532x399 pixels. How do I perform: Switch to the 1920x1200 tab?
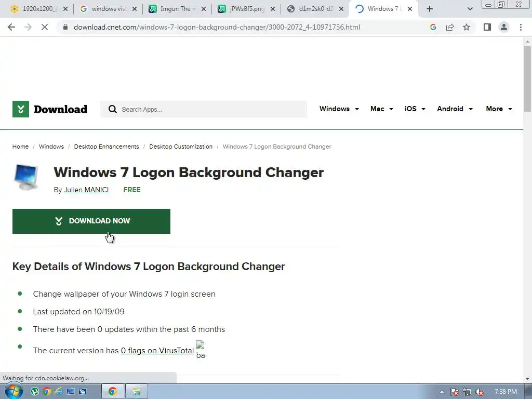coord(38,9)
